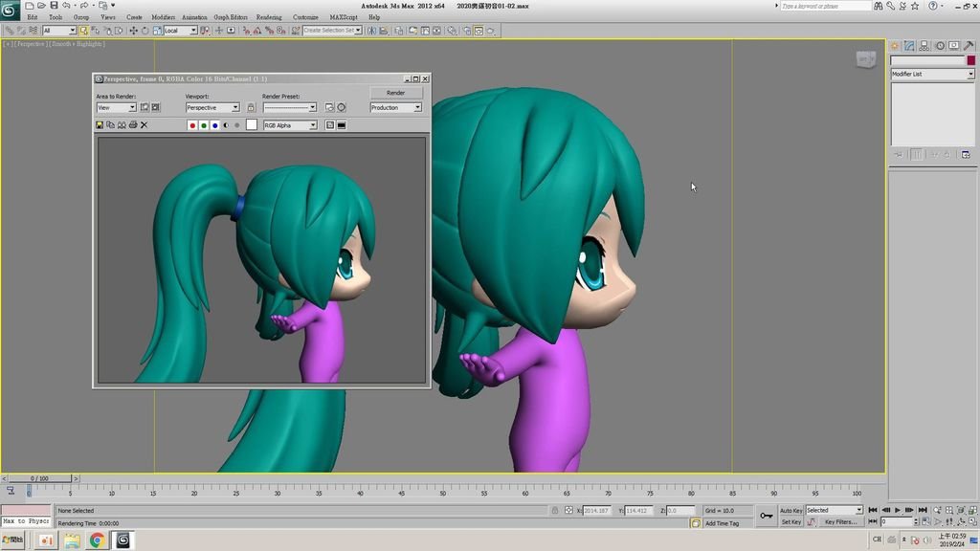Open Render Preset dropdown

[289, 107]
